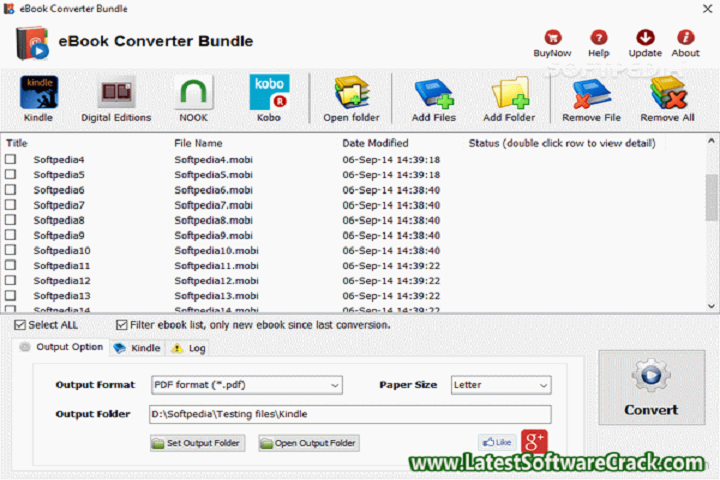Viewport: 720px width, 480px height.
Task: Click Add Files book icon
Action: tap(434, 93)
